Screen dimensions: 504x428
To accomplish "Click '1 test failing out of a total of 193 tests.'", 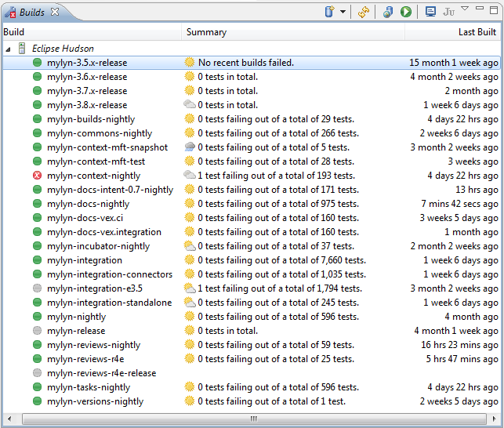I will 277,176.
